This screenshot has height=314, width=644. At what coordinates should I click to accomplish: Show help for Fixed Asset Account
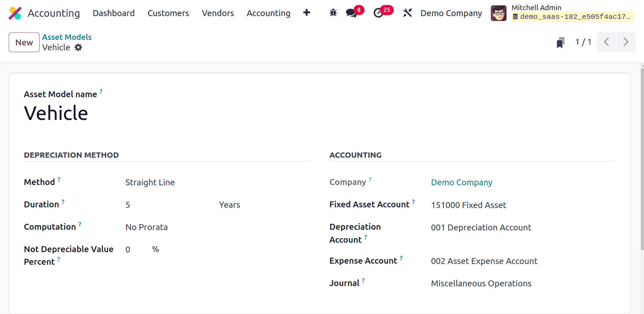(x=413, y=202)
